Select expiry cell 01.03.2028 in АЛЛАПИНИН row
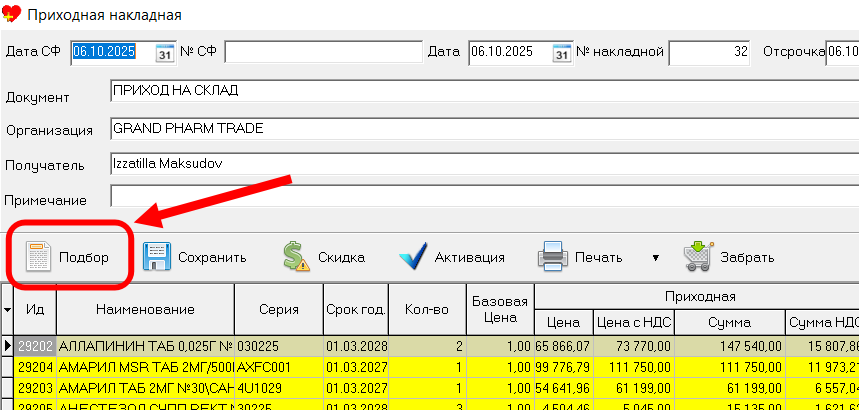 [x=356, y=346]
